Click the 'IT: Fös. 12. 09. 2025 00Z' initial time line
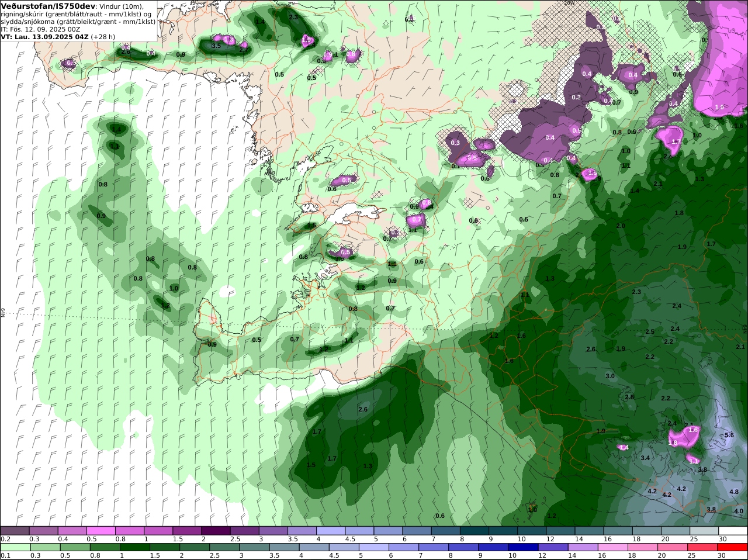748x560 pixels. [40, 29]
